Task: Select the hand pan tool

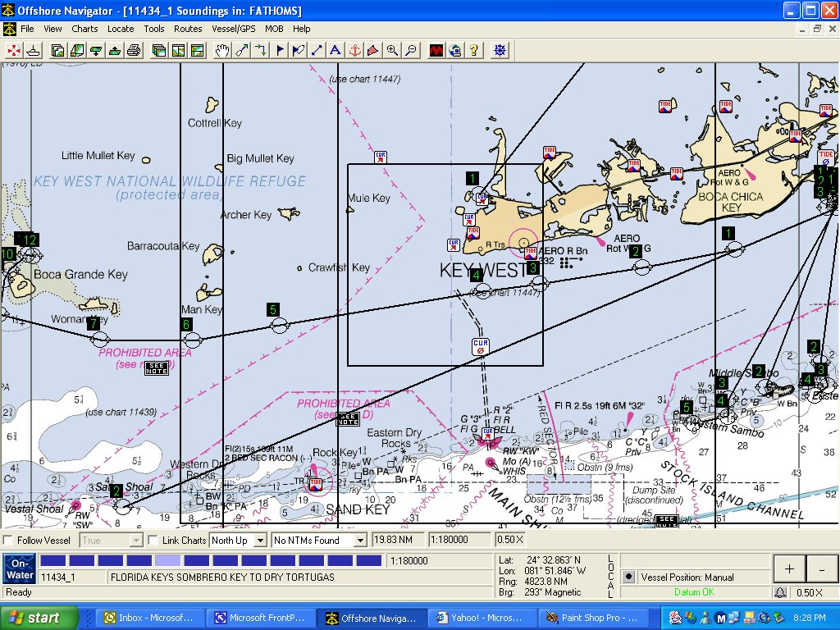Action: tap(222, 50)
